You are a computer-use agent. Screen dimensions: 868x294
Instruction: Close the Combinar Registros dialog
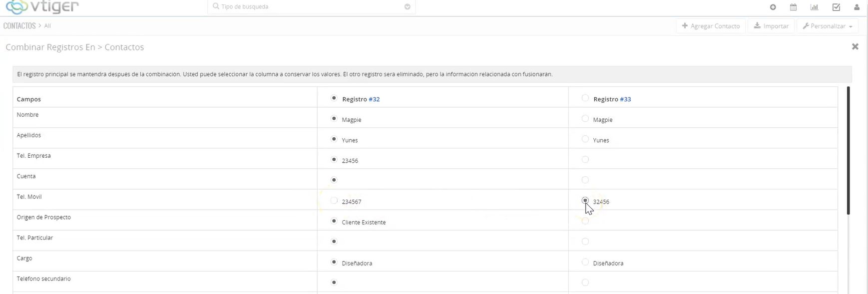click(855, 46)
